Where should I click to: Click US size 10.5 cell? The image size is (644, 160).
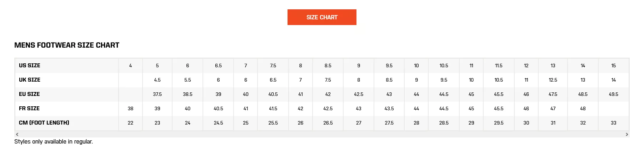click(444, 66)
